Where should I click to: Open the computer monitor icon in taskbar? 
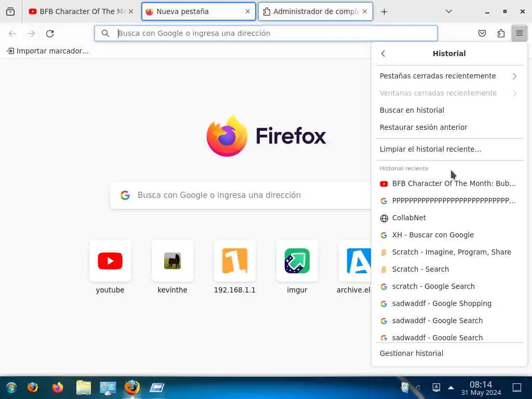[x=108, y=388]
